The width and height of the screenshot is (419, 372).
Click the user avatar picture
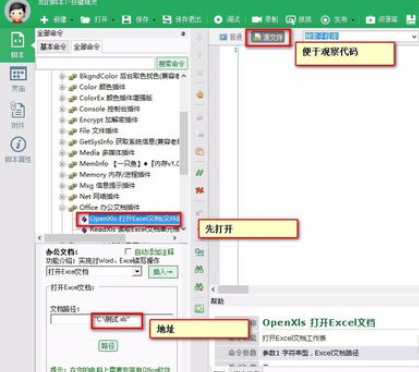tap(17, 11)
